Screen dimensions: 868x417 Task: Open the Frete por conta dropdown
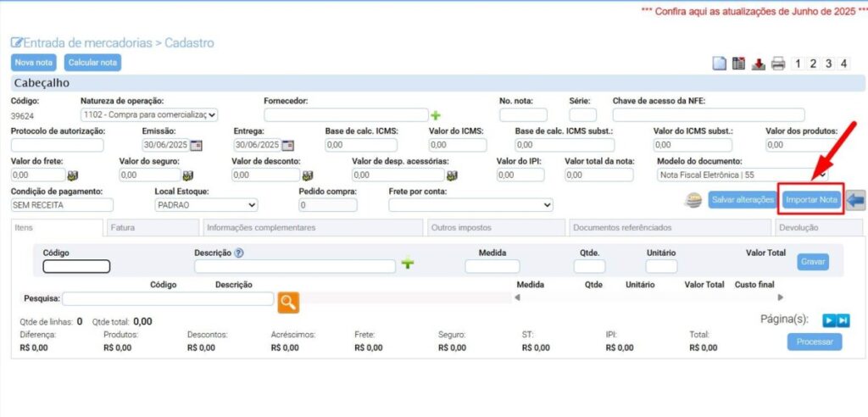(470, 205)
